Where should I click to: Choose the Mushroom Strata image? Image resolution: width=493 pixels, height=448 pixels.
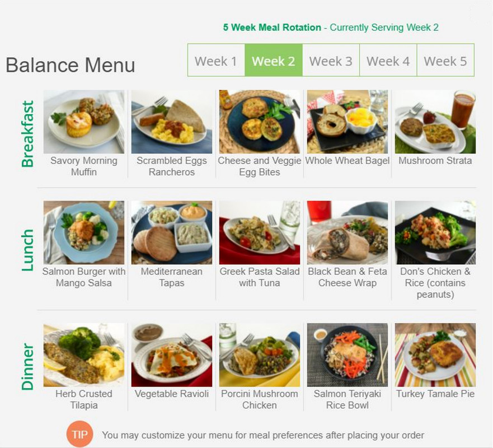(435, 122)
